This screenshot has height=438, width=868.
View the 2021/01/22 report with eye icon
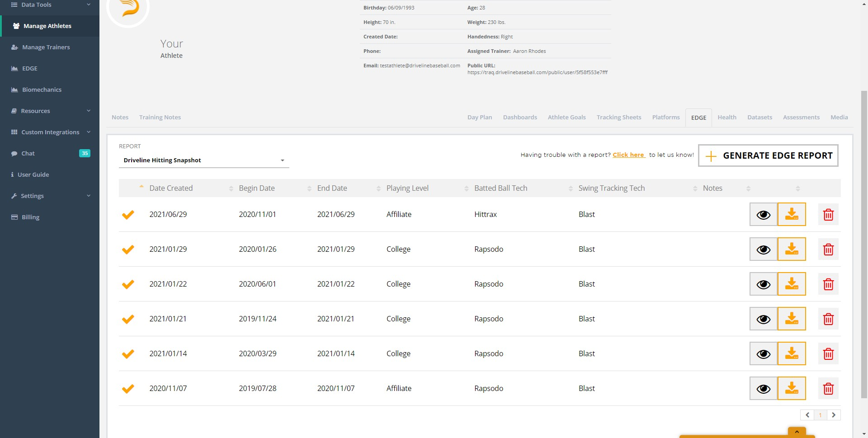(x=764, y=284)
